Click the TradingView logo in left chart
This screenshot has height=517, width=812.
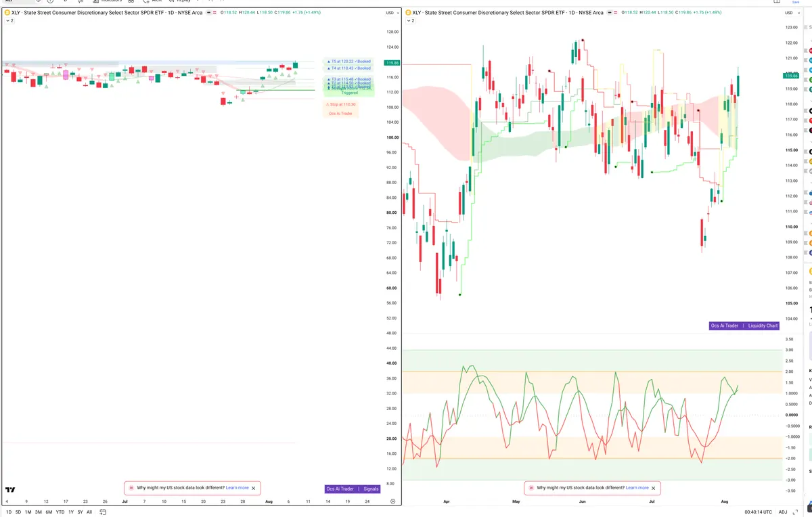[x=10, y=489]
